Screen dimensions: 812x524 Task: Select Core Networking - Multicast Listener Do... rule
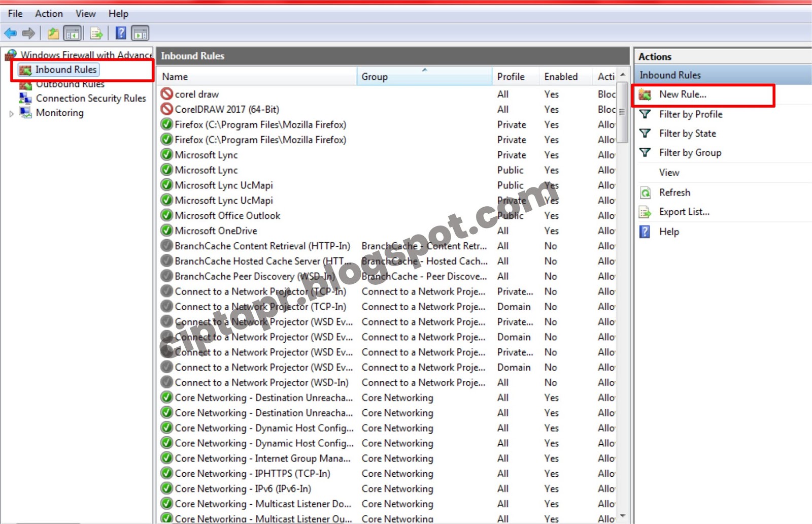tap(388, 504)
